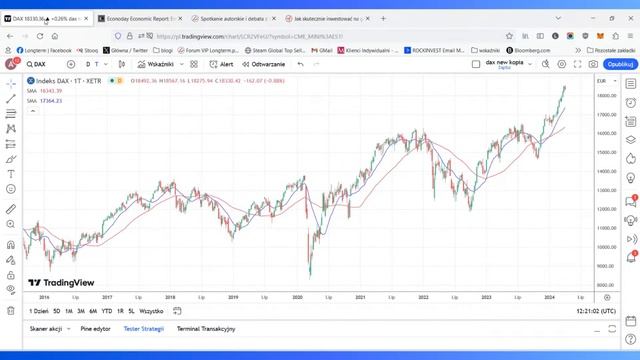
Task: Open go to date calendar icon
Action: 177,311
